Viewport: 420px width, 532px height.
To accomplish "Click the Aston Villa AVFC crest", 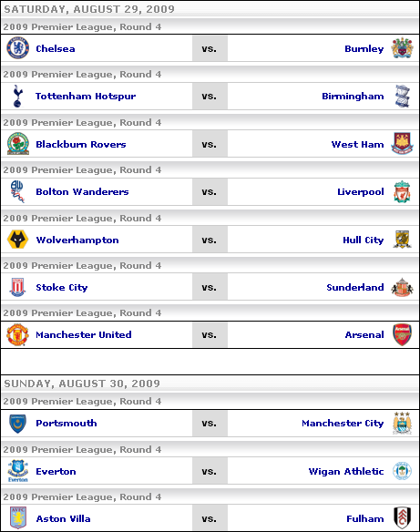I will click(18, 518).
